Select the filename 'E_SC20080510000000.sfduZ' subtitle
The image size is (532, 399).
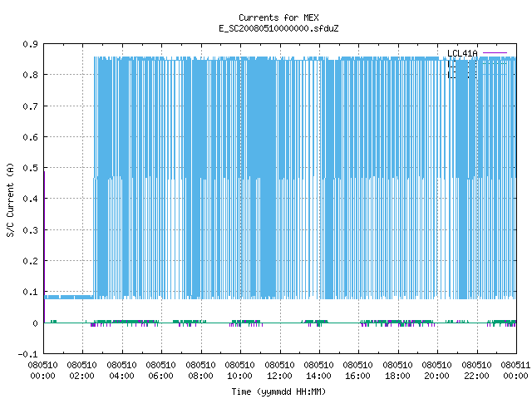coord(278,28)
